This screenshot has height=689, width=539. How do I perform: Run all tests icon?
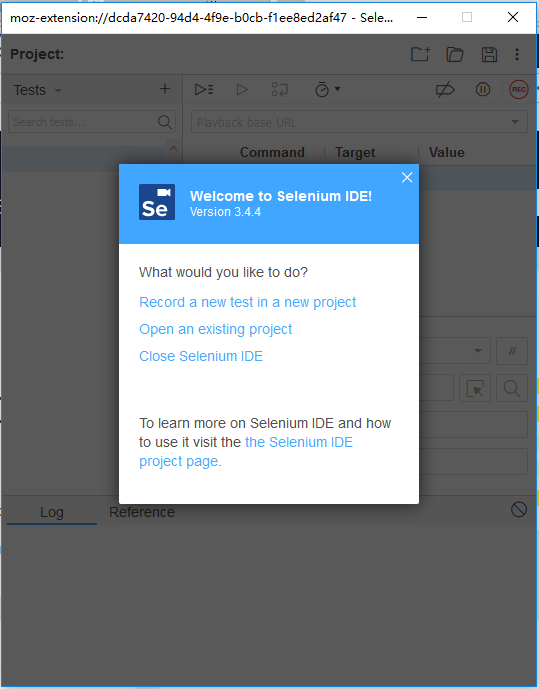pos(204,90)
